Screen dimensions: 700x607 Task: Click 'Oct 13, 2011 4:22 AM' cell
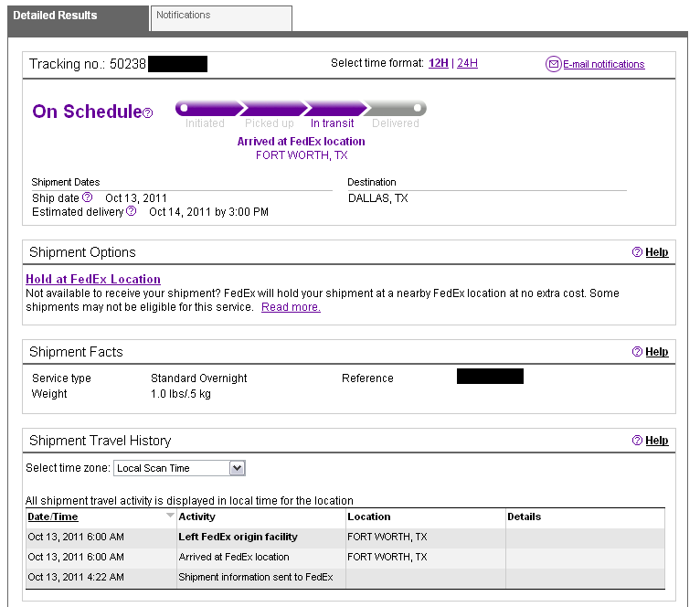point(76,577)
